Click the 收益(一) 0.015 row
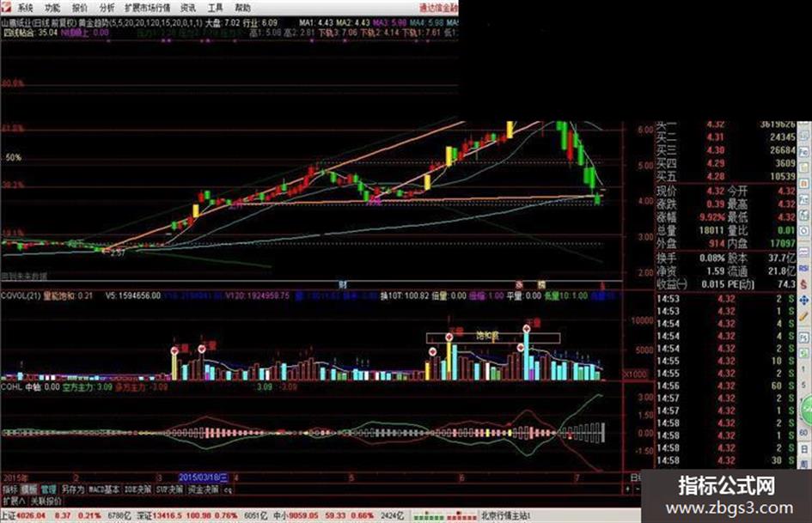The height and width of the screenshot is (523, 812). (x=690, y=284)
